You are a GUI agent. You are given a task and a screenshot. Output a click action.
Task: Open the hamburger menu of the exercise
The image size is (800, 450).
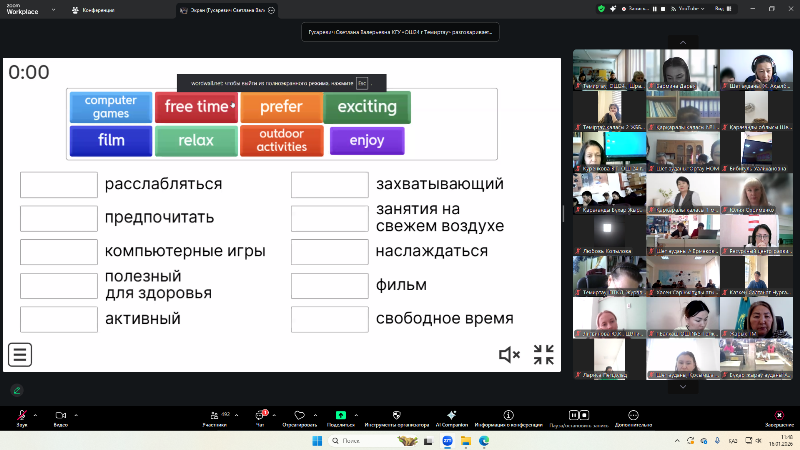[x=20, y=354]
